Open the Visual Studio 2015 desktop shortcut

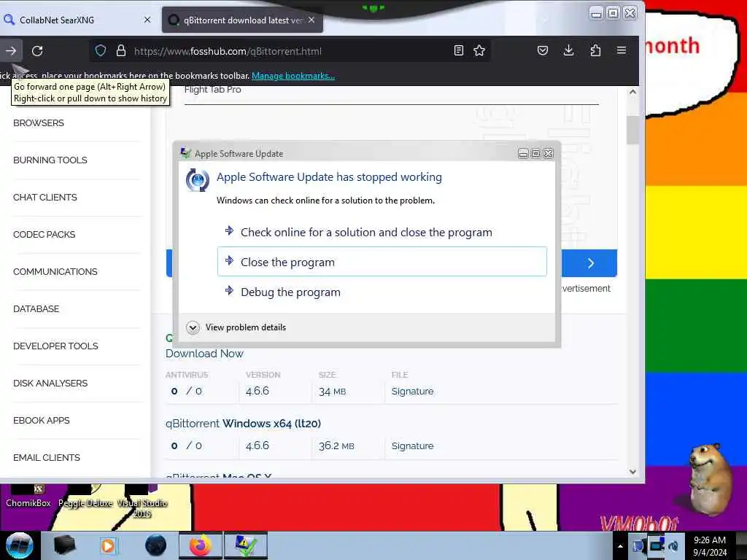coord(142,502)
